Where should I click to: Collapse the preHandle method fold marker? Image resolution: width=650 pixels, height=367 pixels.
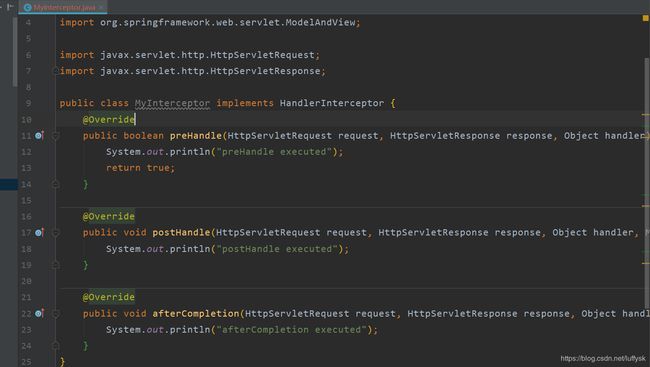(56, 136)
